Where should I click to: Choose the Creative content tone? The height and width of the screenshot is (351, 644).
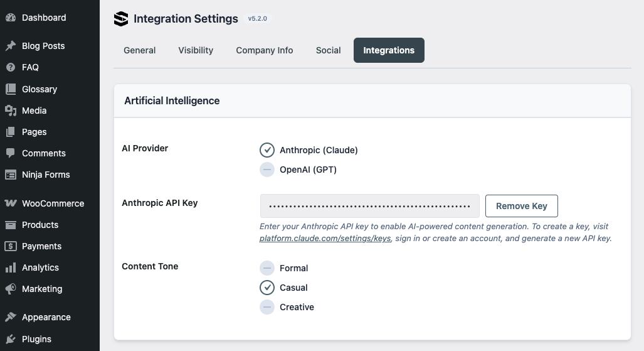coord(267,307)
